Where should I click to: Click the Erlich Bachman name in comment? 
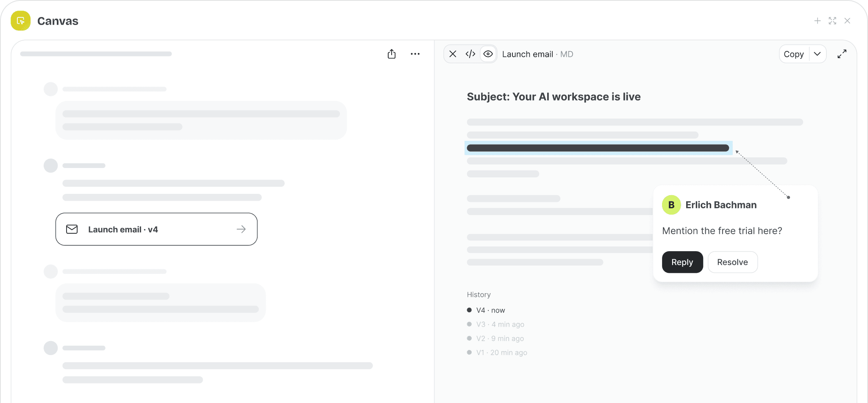721,205
